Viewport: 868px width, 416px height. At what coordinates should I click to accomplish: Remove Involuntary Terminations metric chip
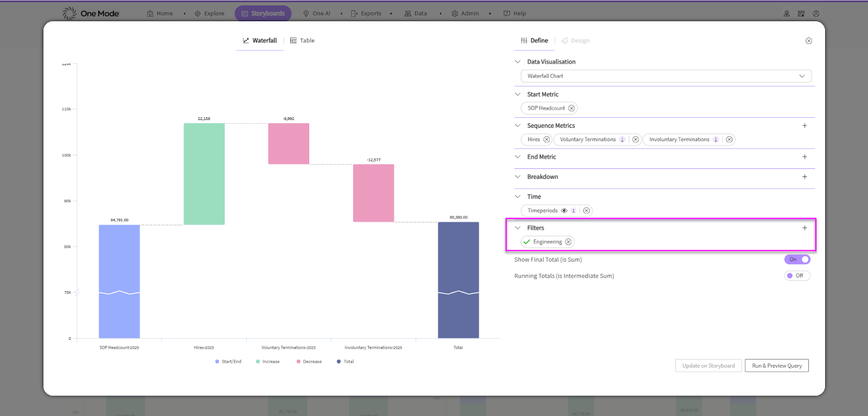point(729,140)
